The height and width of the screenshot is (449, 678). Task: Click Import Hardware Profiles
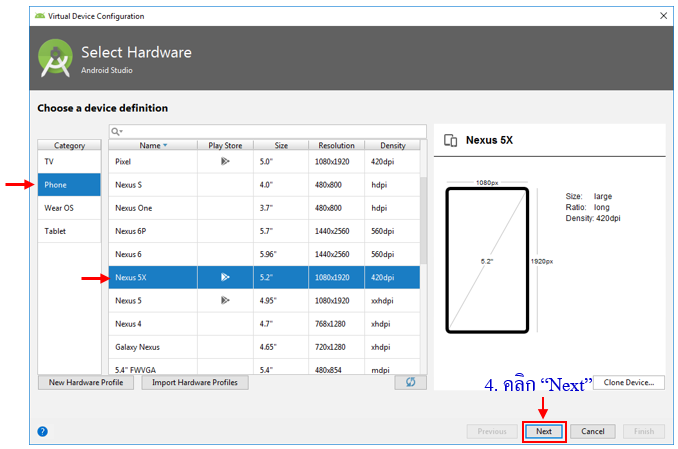tap(195, 383)
